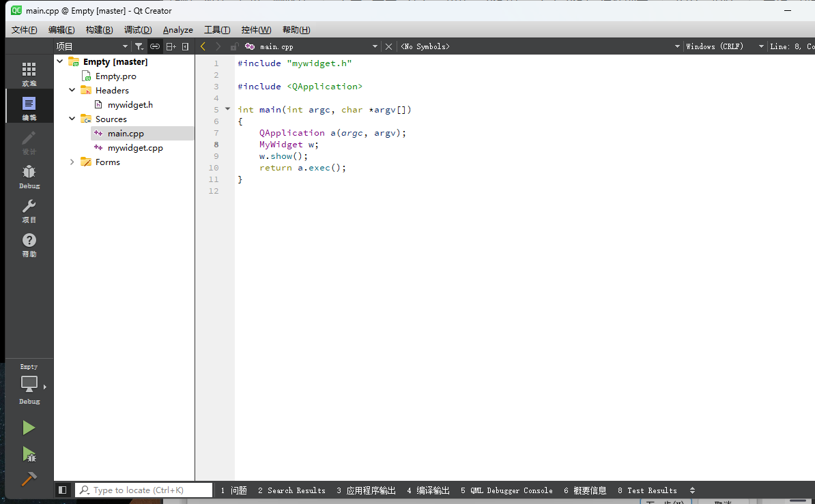Open the kit selector monitor icon
This screenshot has height=504, width=815.
coord(29,384)
